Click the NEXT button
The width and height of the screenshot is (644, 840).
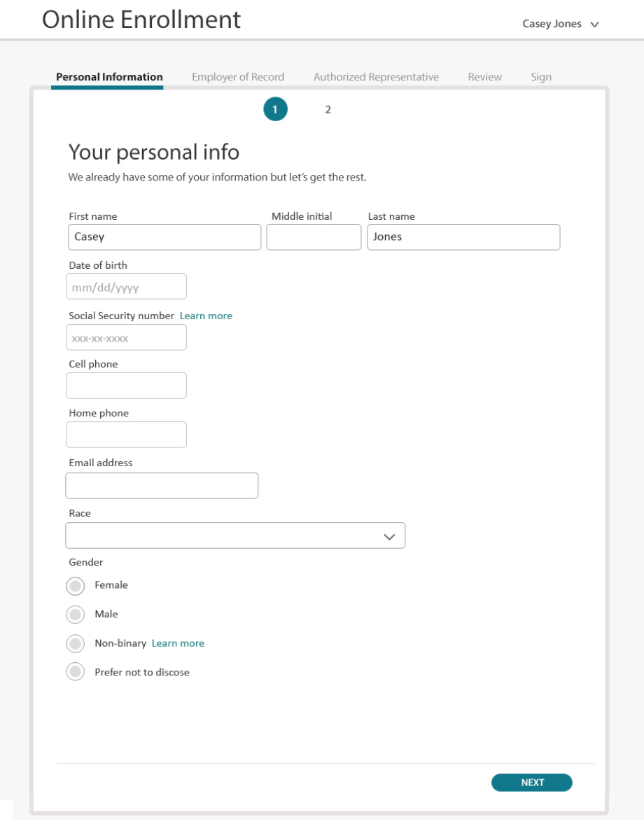[x=532, y=783]
